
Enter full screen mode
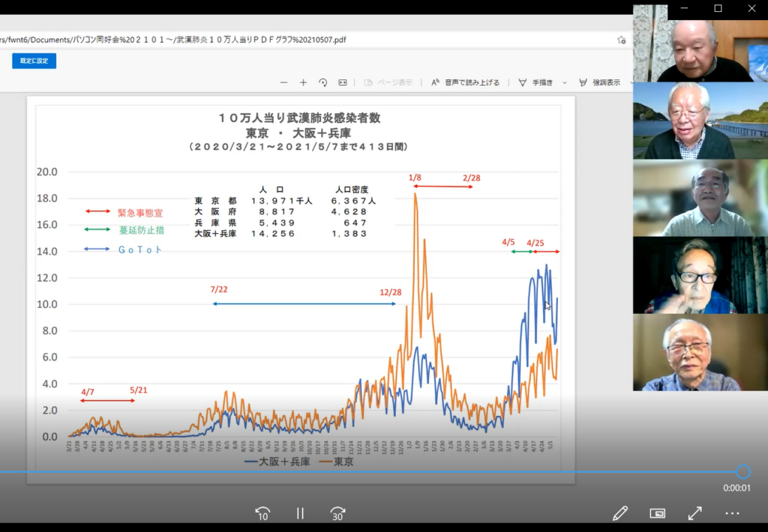695,513
